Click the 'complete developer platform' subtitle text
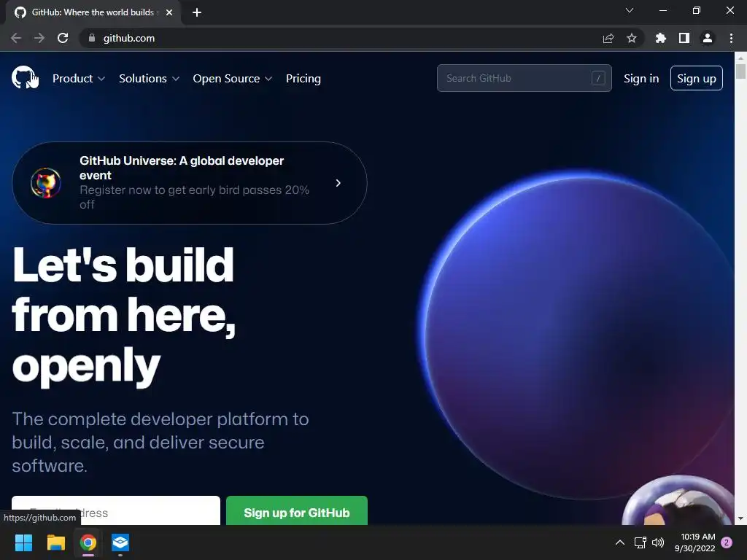 pos(160,443)
